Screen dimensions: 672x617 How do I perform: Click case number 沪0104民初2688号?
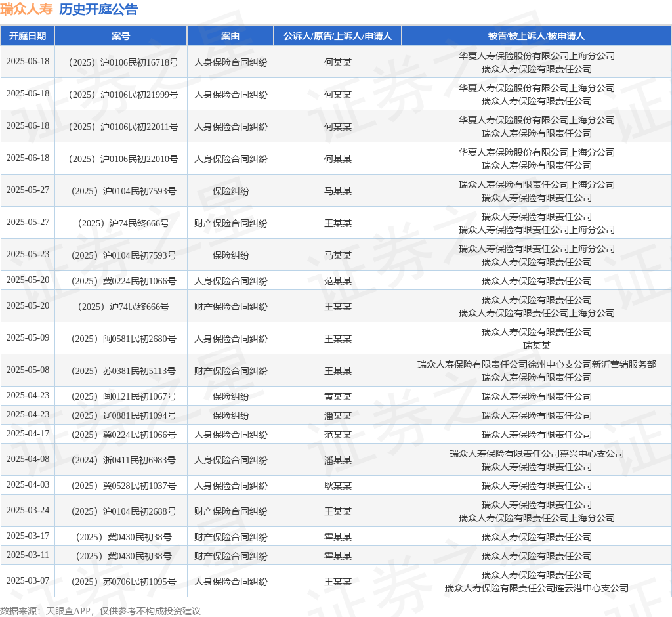pyautogui.click(x=123, y=511)
